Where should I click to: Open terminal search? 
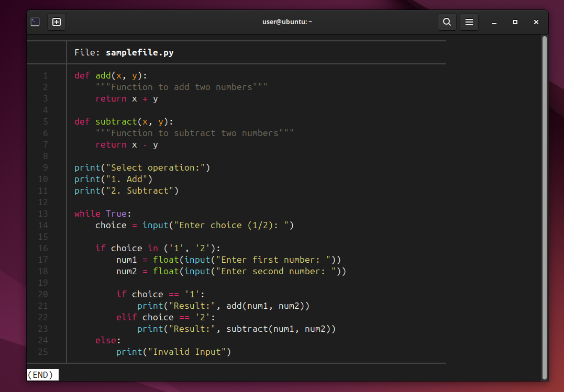tap(447, 22)
